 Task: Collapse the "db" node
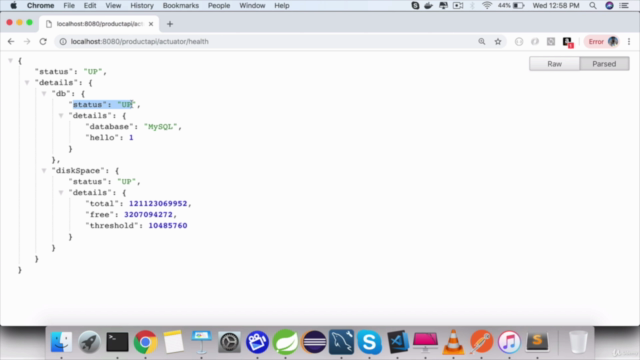(44, 94)
